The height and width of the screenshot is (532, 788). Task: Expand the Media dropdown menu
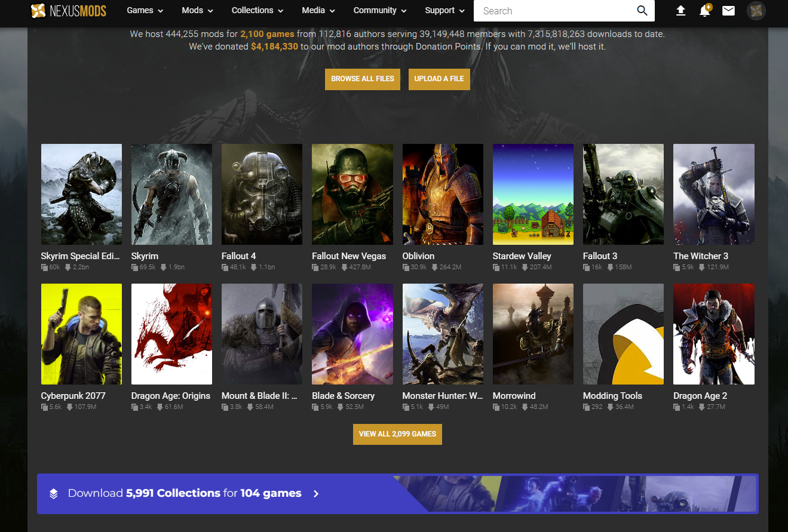point(318,10)
